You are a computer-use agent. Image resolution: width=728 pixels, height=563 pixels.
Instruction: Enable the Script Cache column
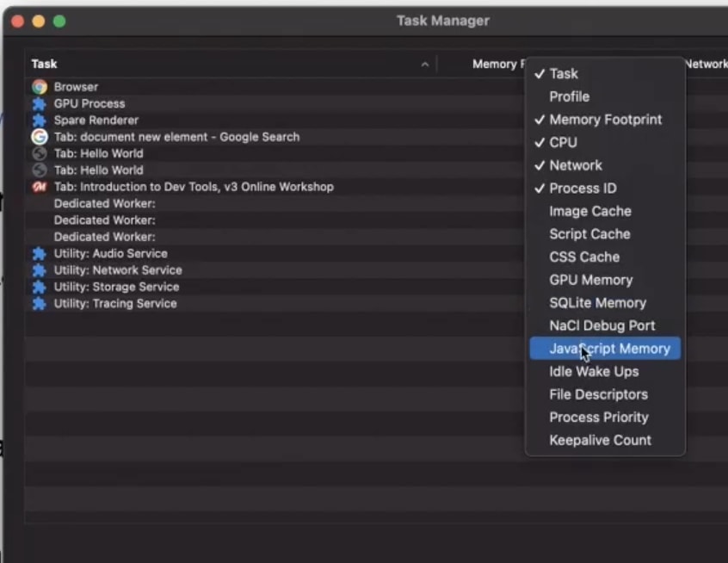click(x=605, y=234)
